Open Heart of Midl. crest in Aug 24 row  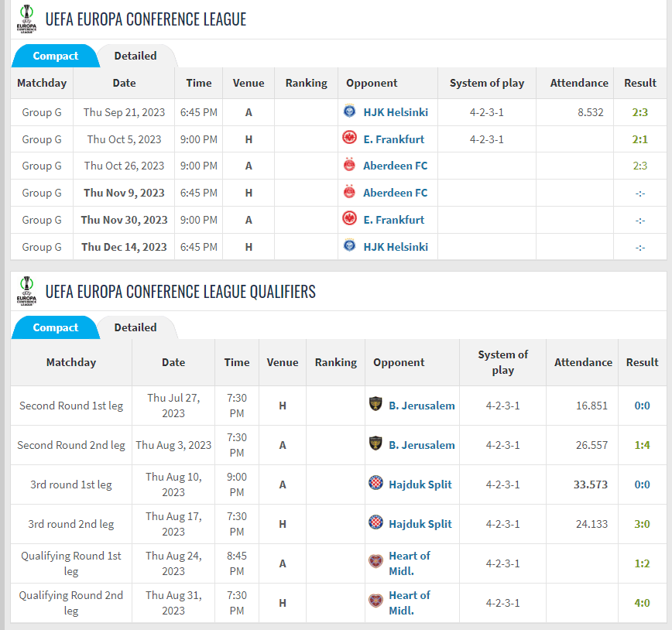(376, 563)
